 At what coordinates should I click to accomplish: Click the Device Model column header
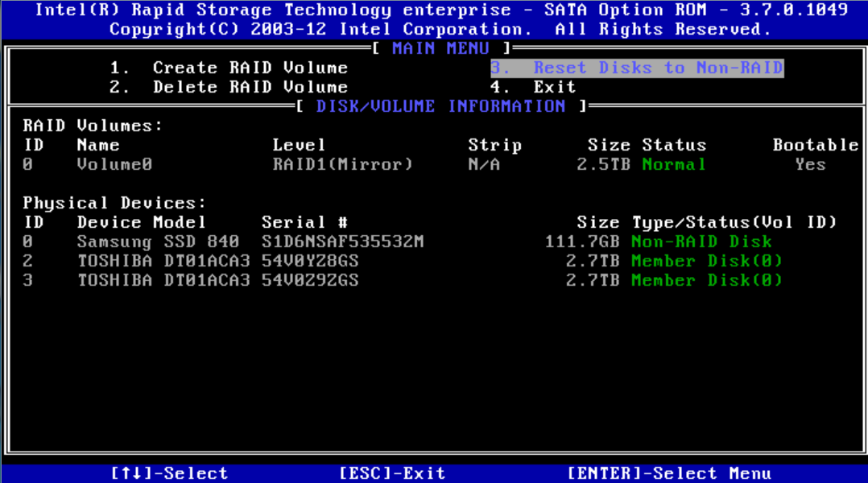(141, 222)
